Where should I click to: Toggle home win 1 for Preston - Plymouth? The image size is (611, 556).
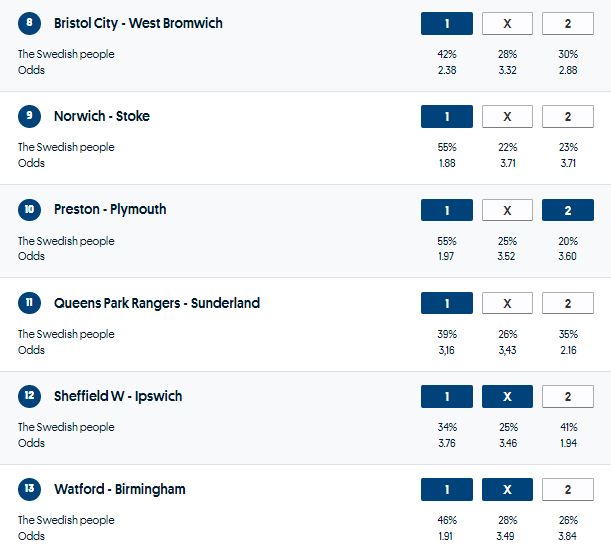[x=446, y=210]
